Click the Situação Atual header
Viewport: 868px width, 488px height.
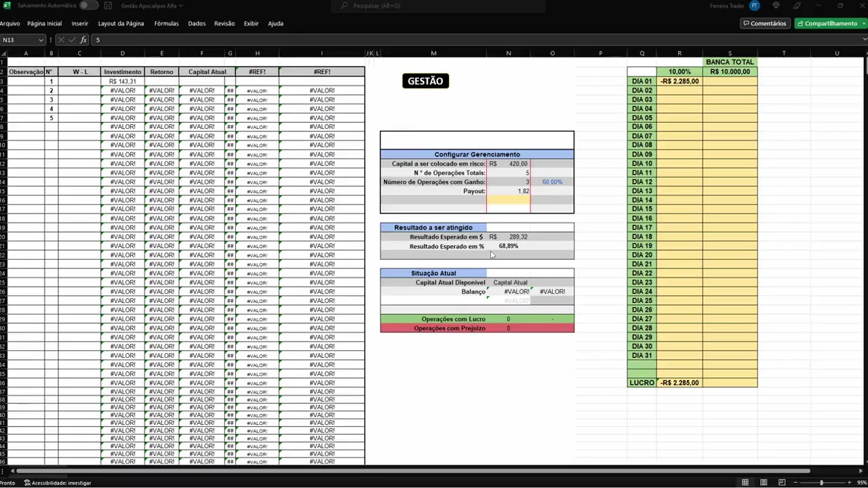[x=433, y=273]
